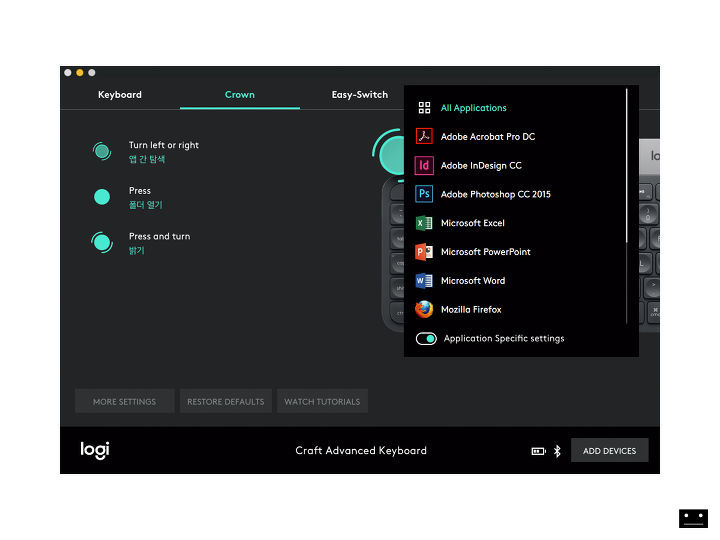Select Microsoft Word entry

point(473,281)
